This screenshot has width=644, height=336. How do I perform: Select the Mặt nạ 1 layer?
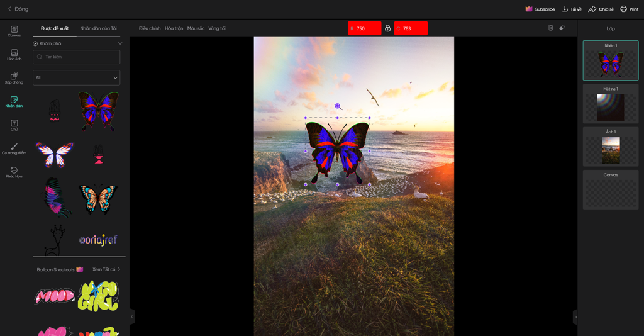[610, 104]
